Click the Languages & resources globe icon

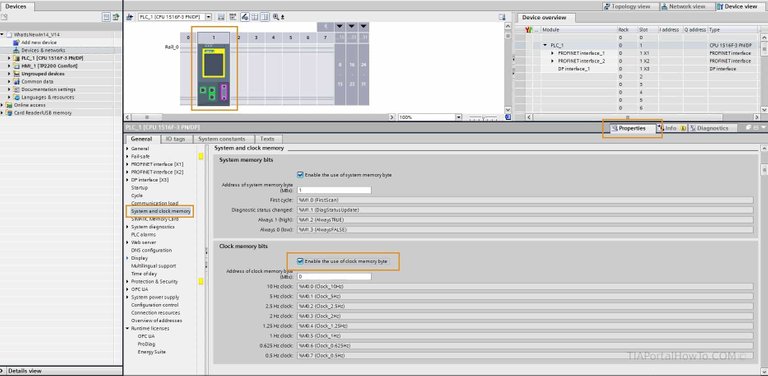pos(17,97)
